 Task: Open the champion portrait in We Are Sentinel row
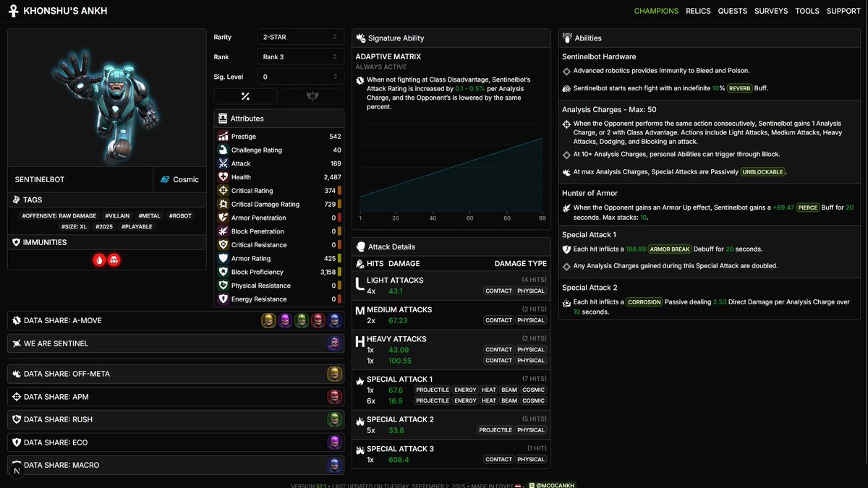pyautogui.click(x=334, y=343)
